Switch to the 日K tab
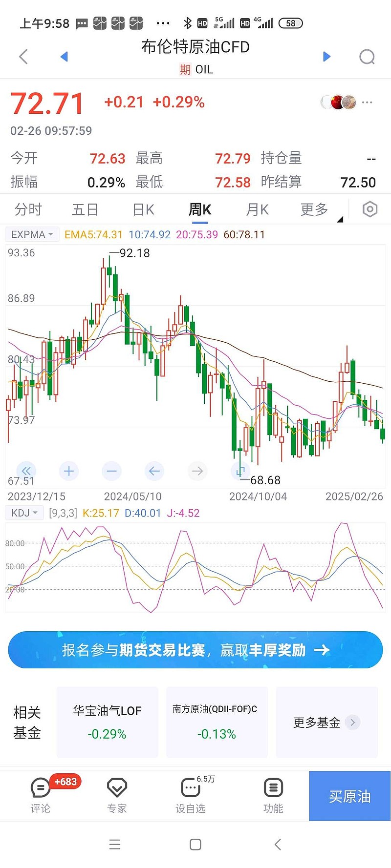Viewport: 391px width, 868px height. [143, 209]
